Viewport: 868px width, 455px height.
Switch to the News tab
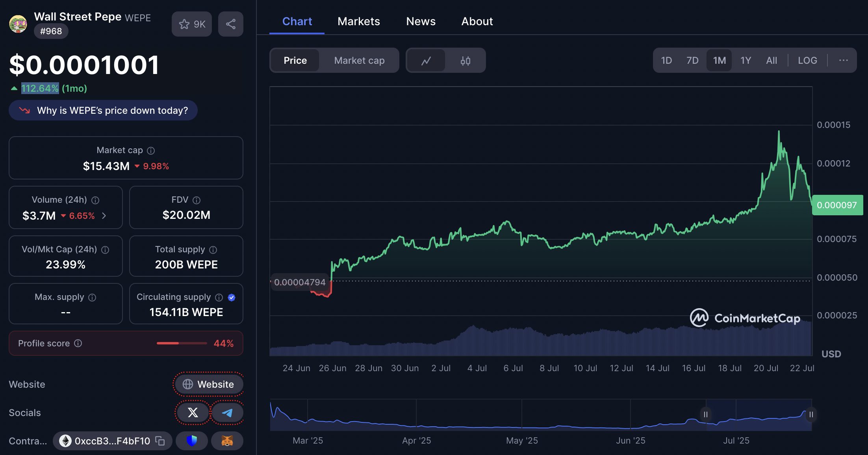(421, 21)
